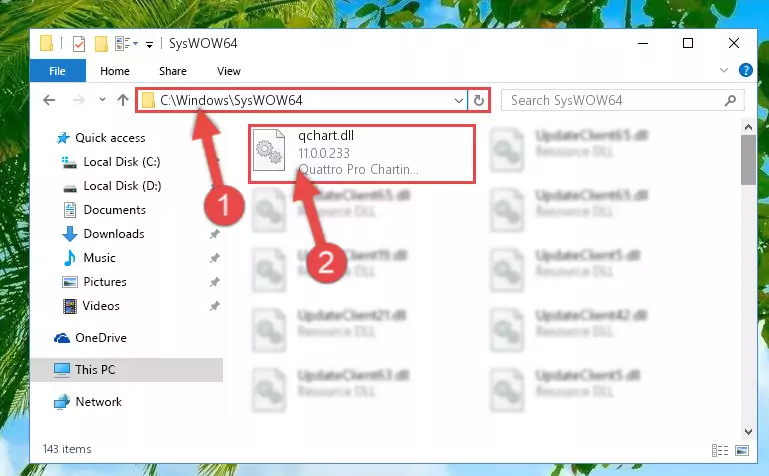The width and height of the screenshot is (769, 476).
Task: Click the Downloads arrow icon in sidebar
Action: [x=70, y=234]
